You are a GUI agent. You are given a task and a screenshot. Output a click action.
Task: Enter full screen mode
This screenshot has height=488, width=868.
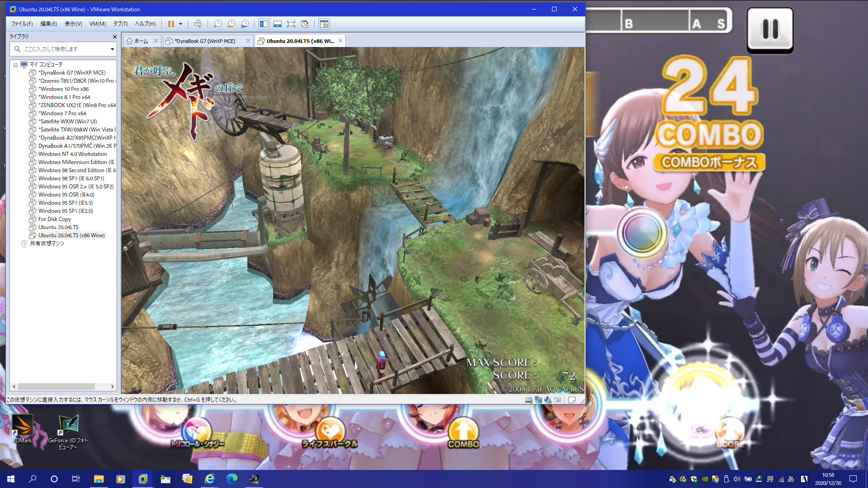click(291, 24)
